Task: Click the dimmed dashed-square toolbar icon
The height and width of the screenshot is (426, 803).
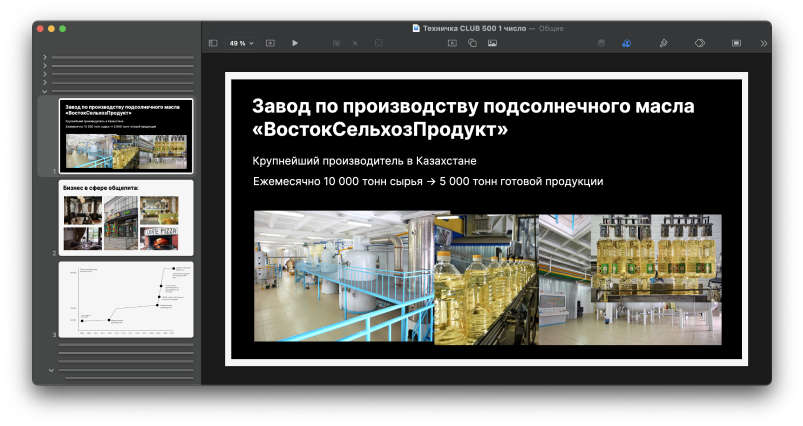Action: pos(379,44)
